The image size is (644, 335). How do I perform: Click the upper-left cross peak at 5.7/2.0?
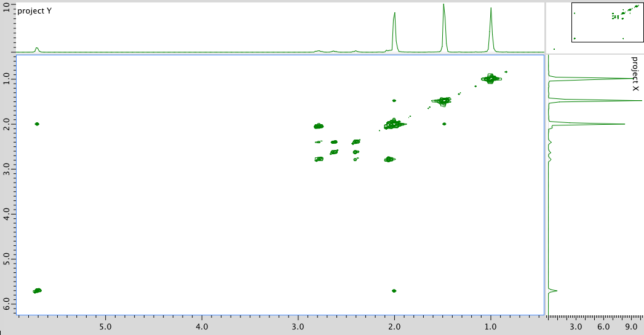[x=37, y=124]
